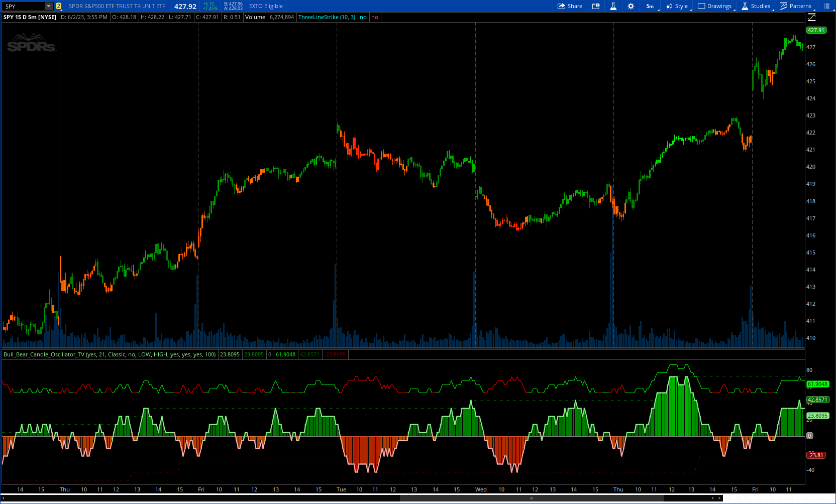Click the right scroll arrow of time scrollbar
The image size is (836, 504).
pyautogui.click(x=712, y=498)
